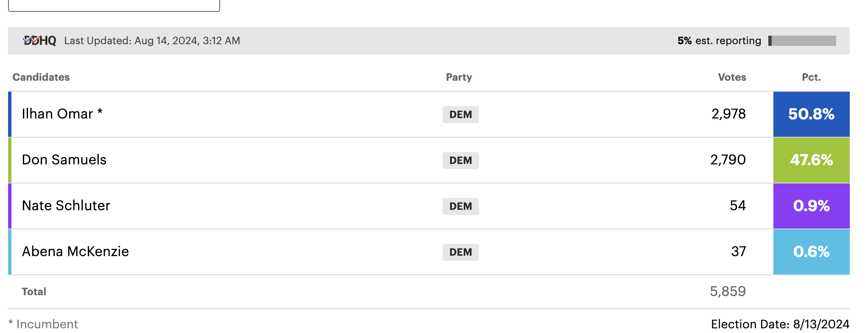This screenshot has width=868, height=333.
Task: Select the light blue 0.6% percentage box
Action: click(811, 252)
